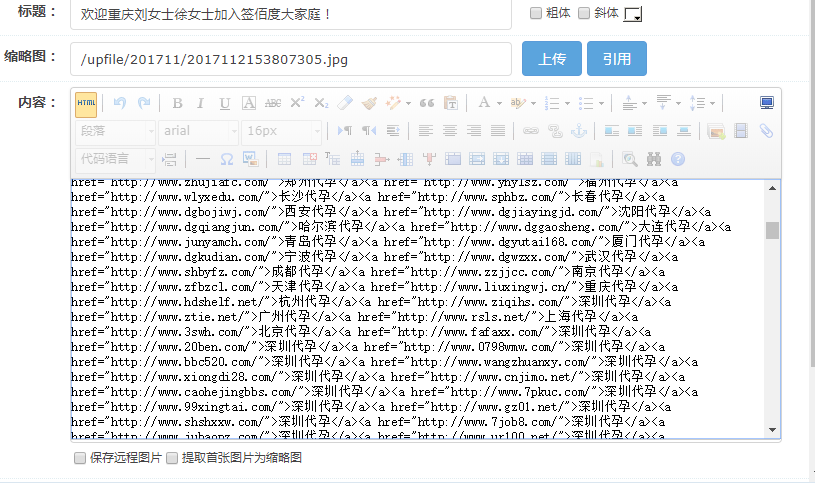Open search and replace binoculars icon

click(654, 159)
